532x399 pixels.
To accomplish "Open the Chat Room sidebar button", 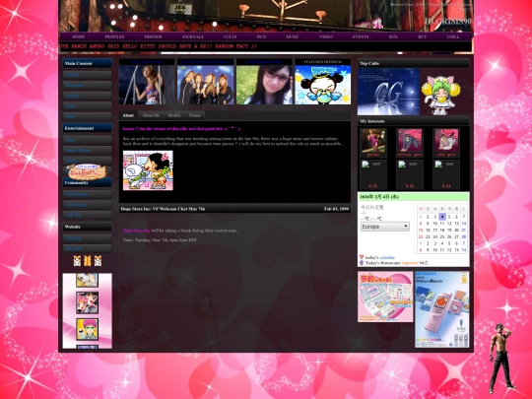I will coord(88,205).
